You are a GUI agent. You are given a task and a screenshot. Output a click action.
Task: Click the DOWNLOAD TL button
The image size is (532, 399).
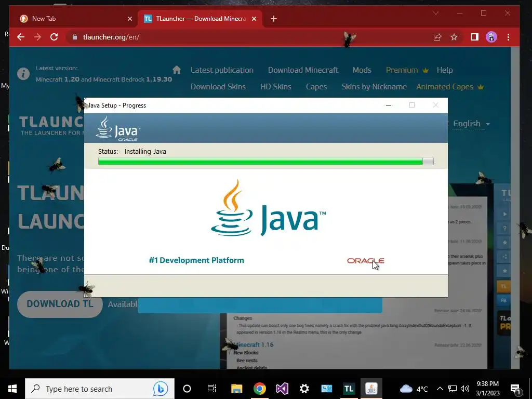point(60,304)
